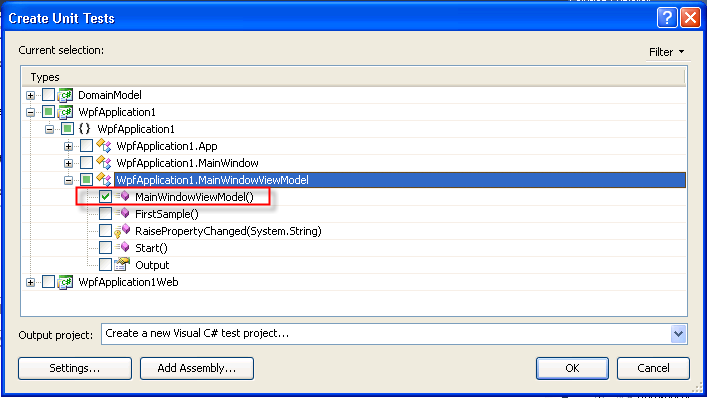Screen dimensions: 707x398
Task: Check the WpfApplication1.App checkbox
Action: (86, 146)
